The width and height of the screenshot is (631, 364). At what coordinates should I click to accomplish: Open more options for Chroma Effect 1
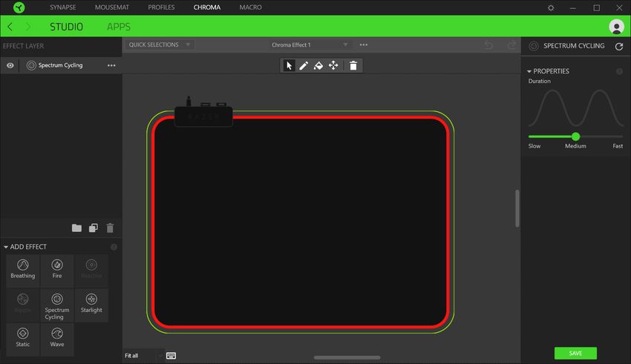coord(364,44)
